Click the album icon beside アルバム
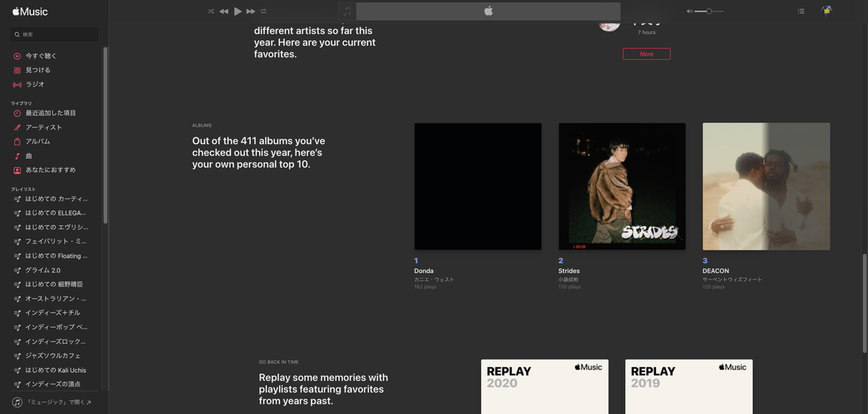The image size is (868, 414). pos(17,142)
